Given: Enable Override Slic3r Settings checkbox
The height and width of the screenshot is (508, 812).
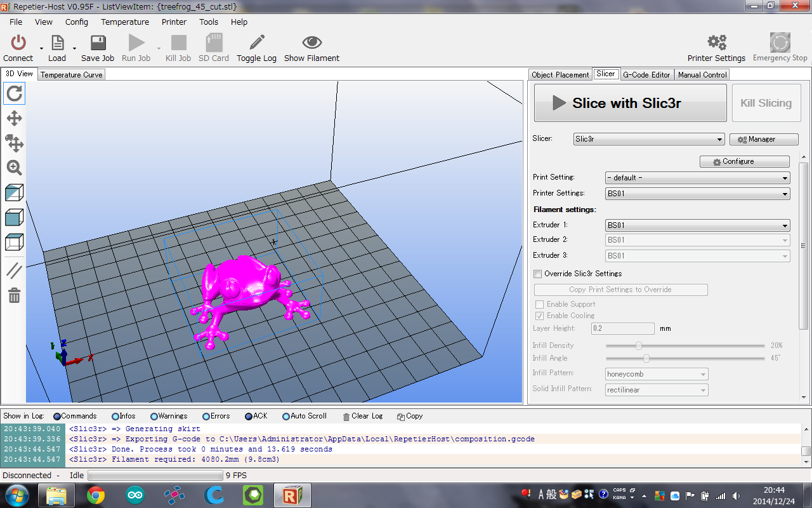Looking at the screenshot, I should coord(538,274).
